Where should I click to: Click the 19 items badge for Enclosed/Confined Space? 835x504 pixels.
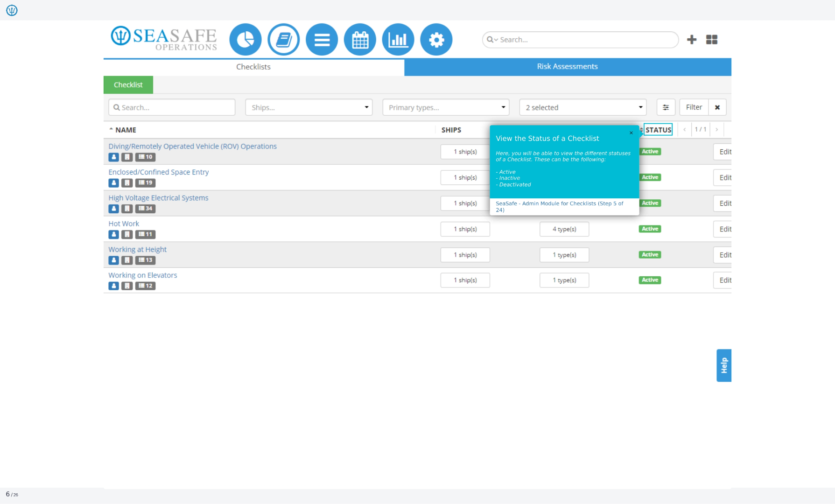pos(145,183)
